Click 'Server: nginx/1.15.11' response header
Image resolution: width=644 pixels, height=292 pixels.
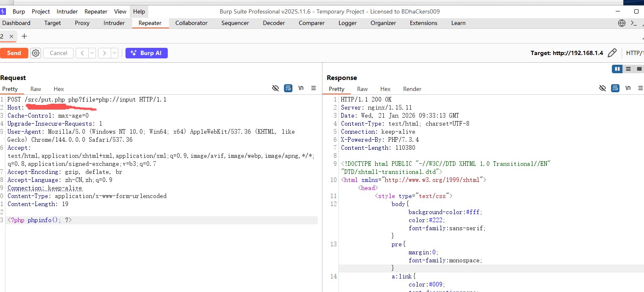pos(377,107)
